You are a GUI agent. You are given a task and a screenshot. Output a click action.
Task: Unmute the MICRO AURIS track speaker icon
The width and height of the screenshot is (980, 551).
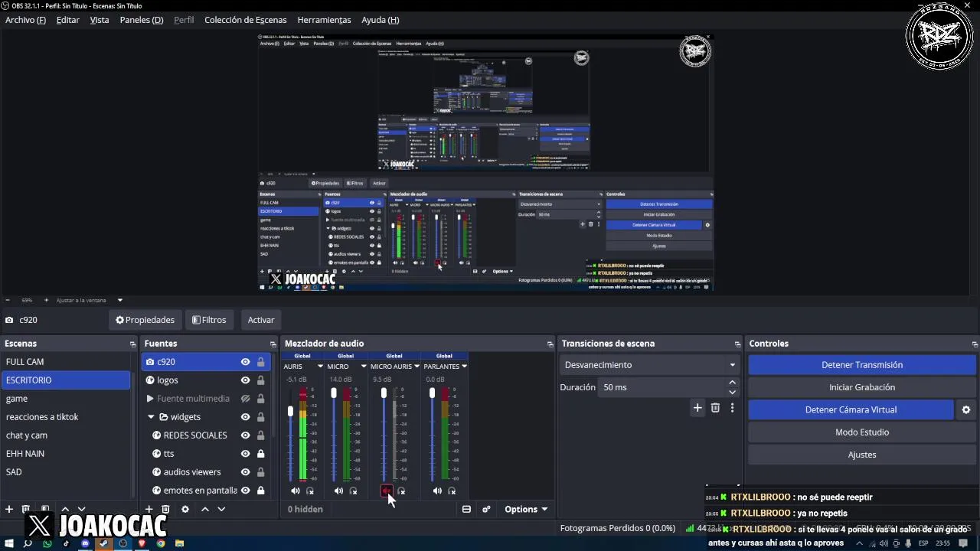[x=387, y=491]
